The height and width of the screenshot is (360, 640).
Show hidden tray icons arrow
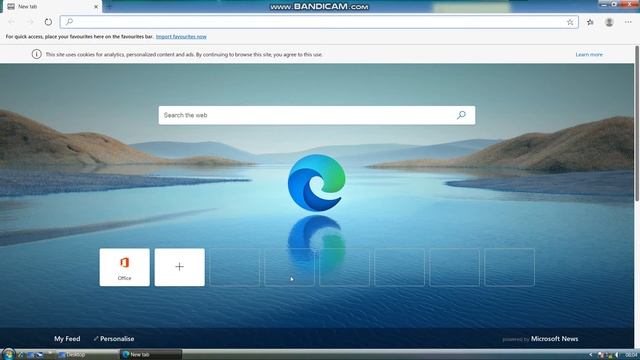(x=590, y=355)
